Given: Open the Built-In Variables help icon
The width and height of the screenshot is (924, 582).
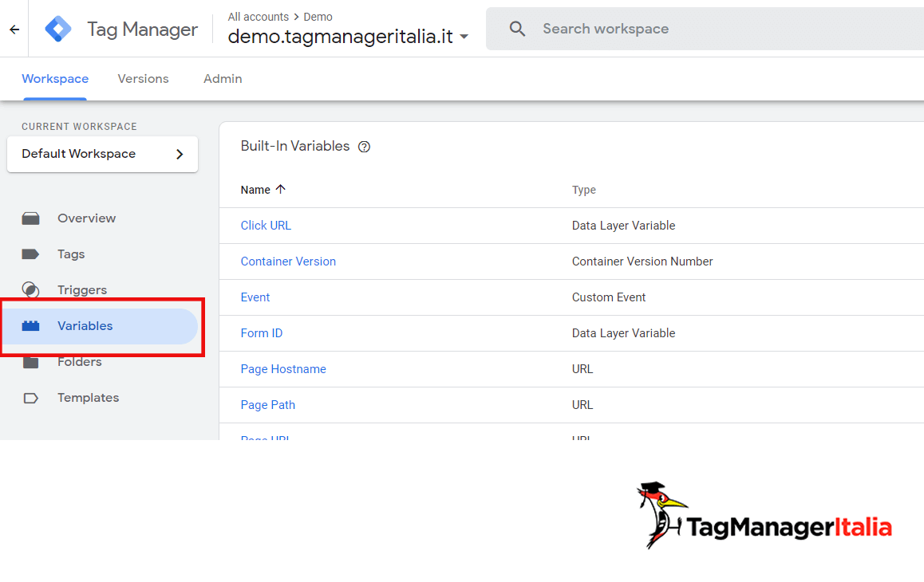Looking at the screenshot, I should pyautogui.click(x=364, y=147).
